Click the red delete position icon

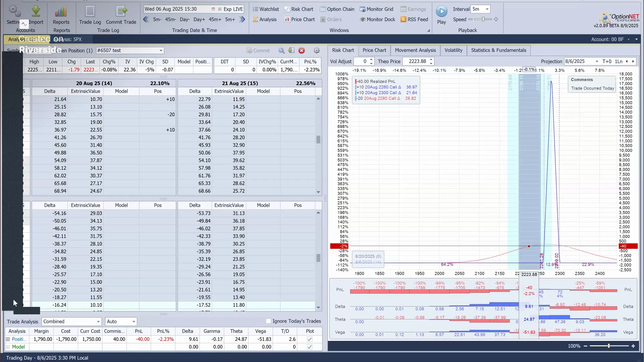[302, 51]
